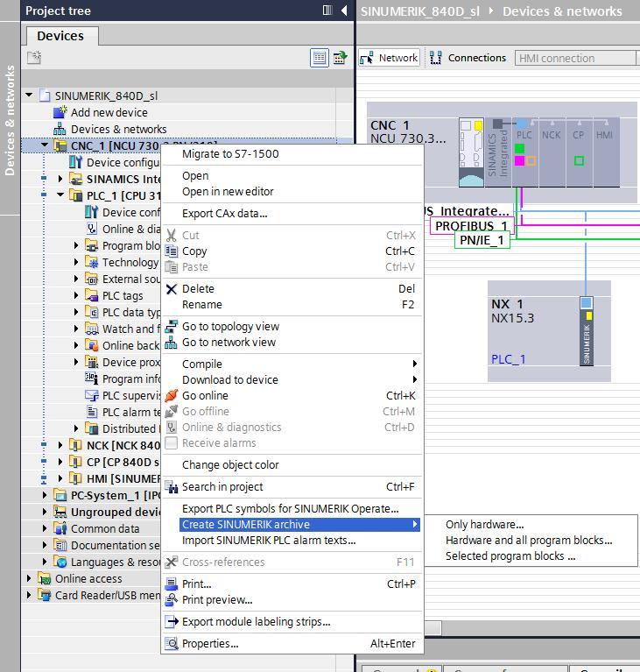This screenshot has width=640, height=672.
Task: Click the Online backups folder icon
Action: [91, 345]
